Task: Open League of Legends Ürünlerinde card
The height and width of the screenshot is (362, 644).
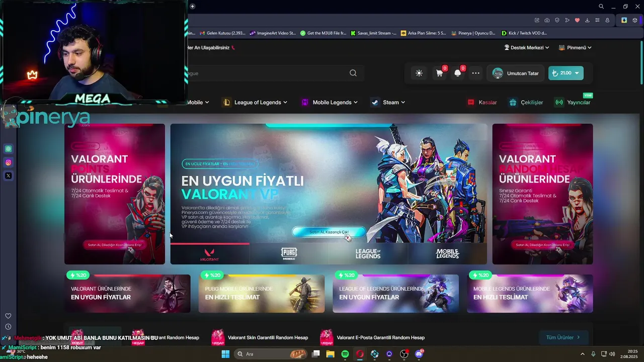Action: pos(395,293)
